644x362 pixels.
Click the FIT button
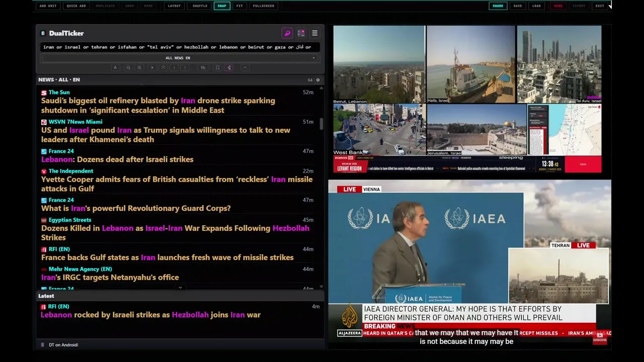pos(239,6)
